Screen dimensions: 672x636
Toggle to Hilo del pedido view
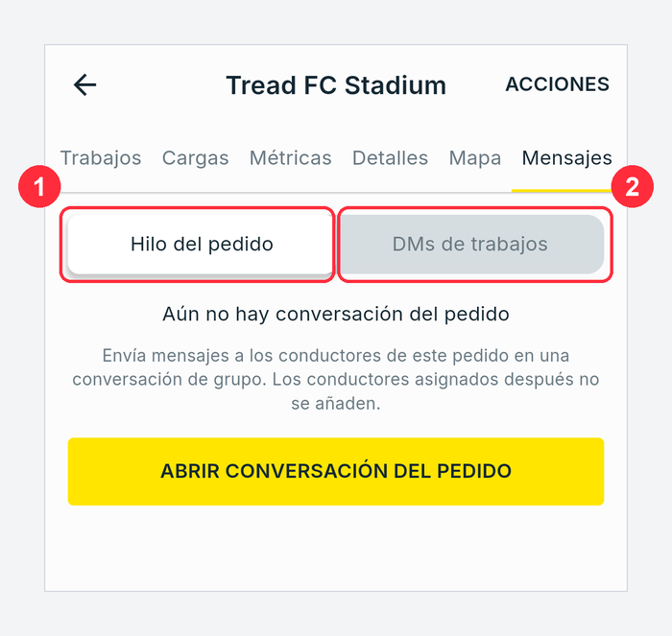click(202, 244)
